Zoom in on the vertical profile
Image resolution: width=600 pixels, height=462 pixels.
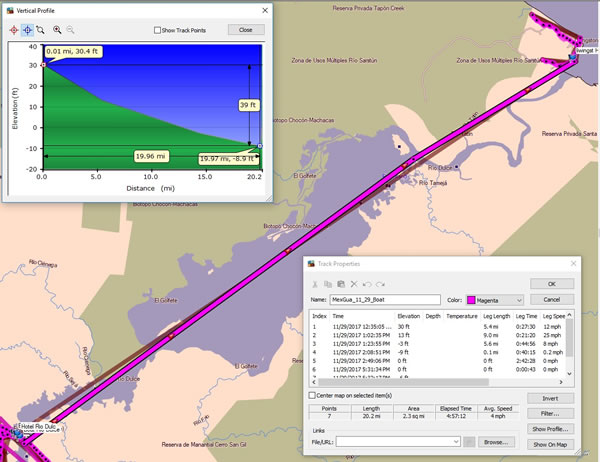(x=57, y=30)
